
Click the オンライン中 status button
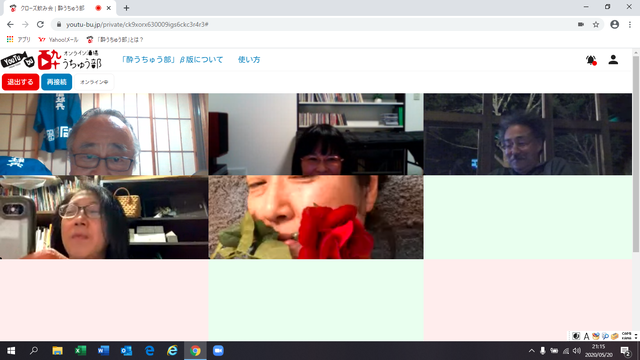pos(94,82)
